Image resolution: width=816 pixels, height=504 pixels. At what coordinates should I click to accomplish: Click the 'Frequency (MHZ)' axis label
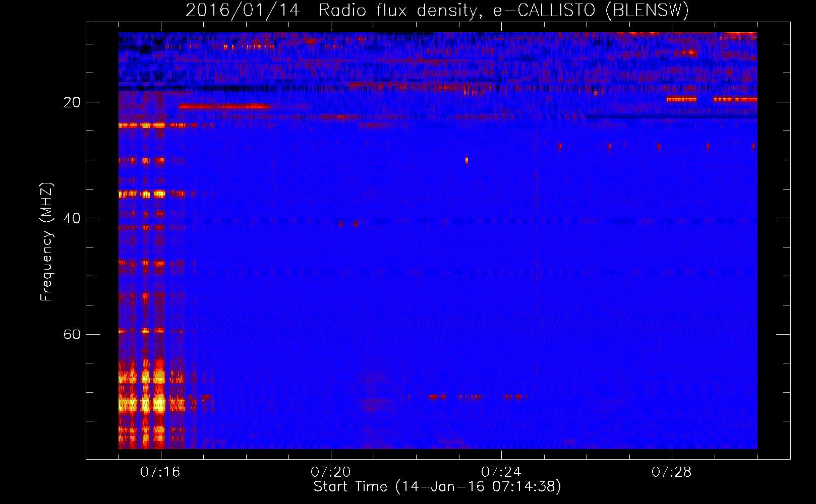click(46, 242)
